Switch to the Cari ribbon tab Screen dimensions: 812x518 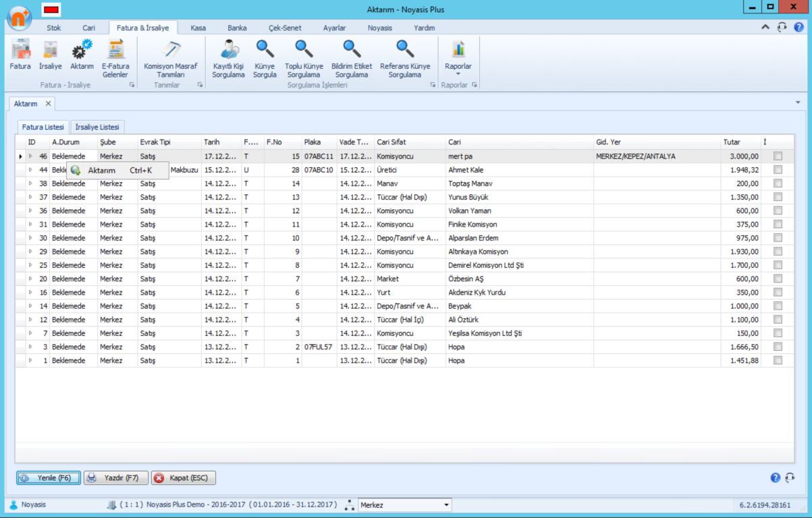pyautogui.click(x=88, y=28)
